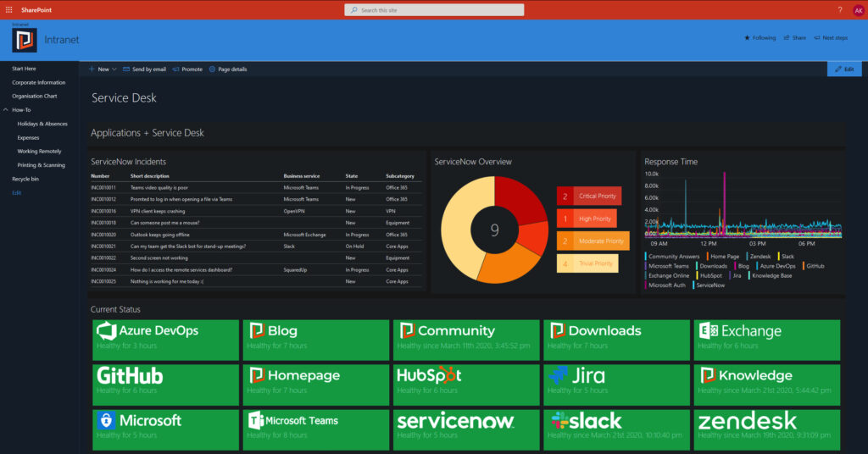Viewport: 868px width, 454px height.
Task: Select the Trivial Priority legend swatch
Action: (x=587, y=263)
